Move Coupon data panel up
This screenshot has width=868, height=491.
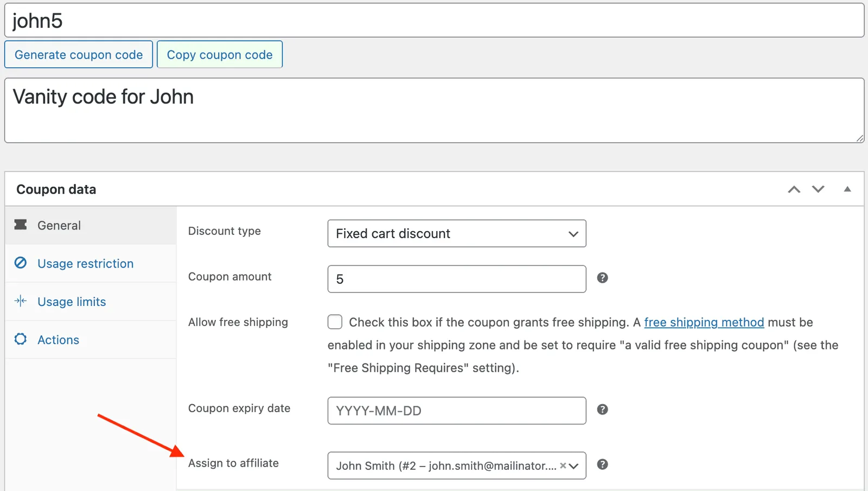pyautogui.click(x=794, y=189)
